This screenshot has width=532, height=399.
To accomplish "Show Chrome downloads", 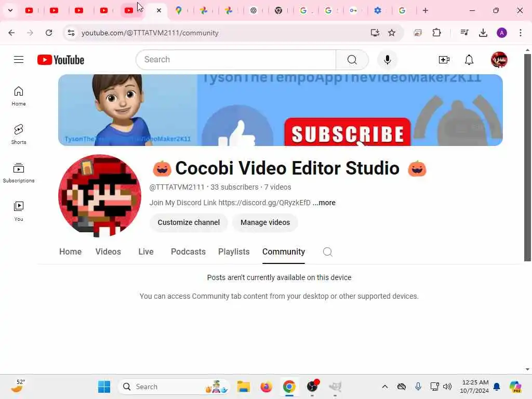I will point(483,33).
